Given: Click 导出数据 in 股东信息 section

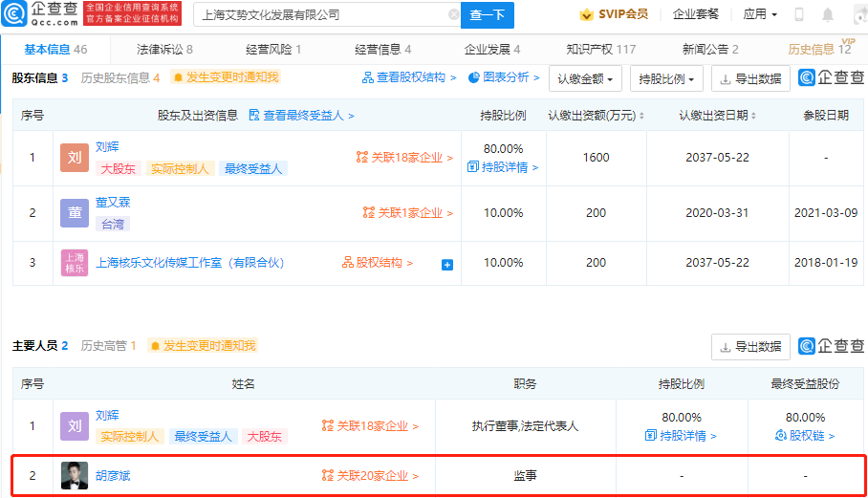Looking at the screenshot, I should coord(750,78).
